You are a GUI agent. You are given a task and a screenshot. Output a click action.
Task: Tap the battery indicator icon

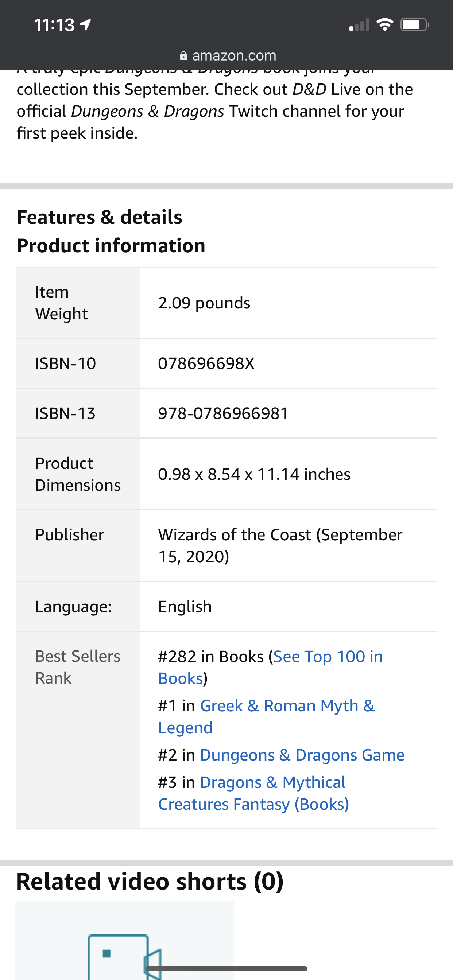pos(415,25)
